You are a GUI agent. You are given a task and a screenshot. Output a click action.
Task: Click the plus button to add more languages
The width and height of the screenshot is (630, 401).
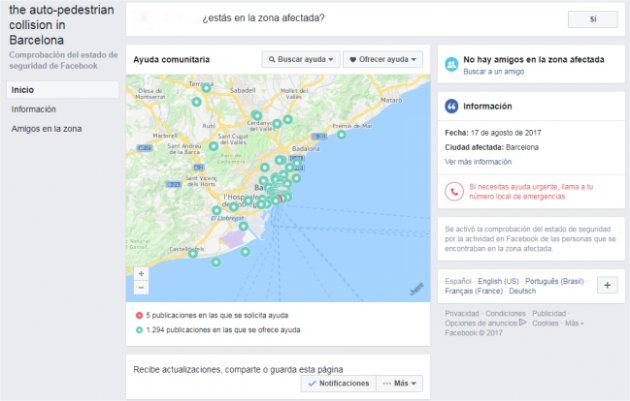click(x=607, y=285)
